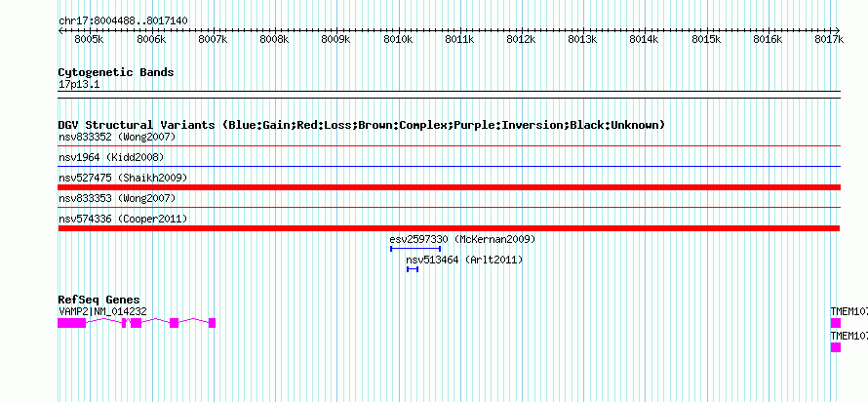This screenshot has width=868, height=402.
Task: Click the thin red bar of nsv833353
Action: point(450,208)
